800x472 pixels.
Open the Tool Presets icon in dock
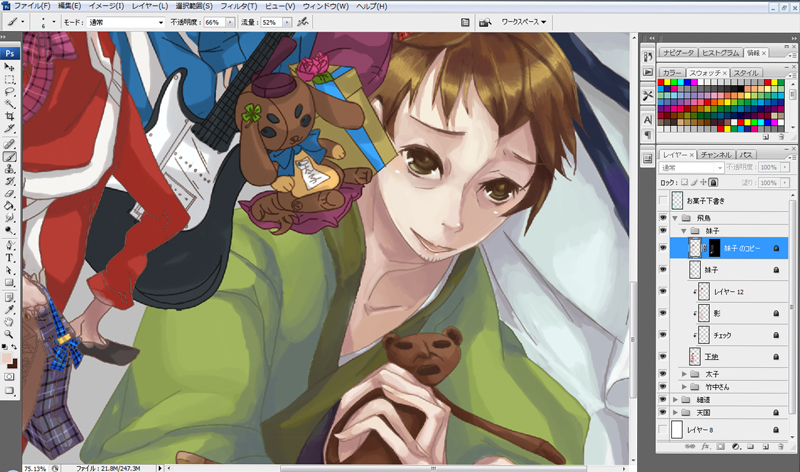[648, 95]
